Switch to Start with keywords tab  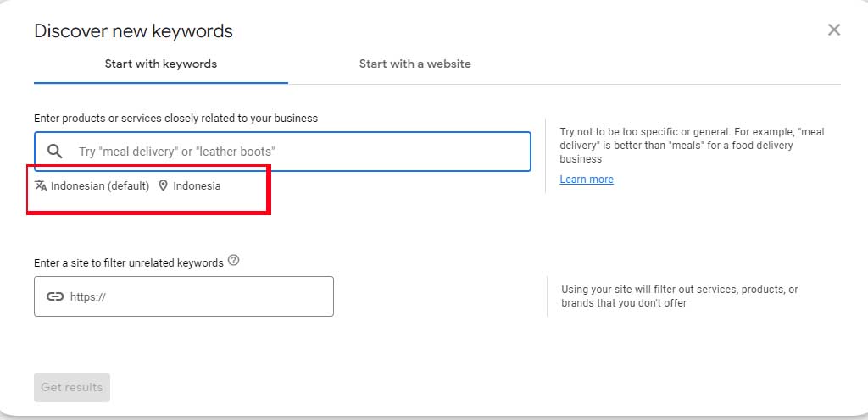(161, 64)
